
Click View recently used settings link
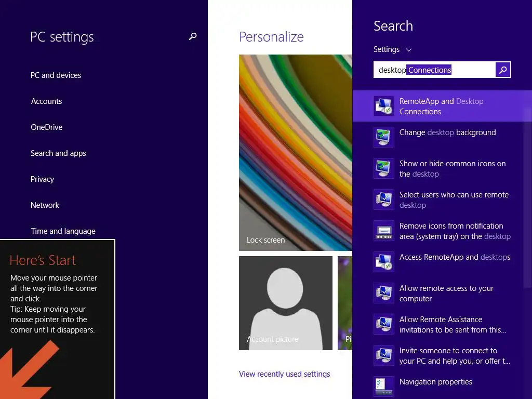coord(284,374)
